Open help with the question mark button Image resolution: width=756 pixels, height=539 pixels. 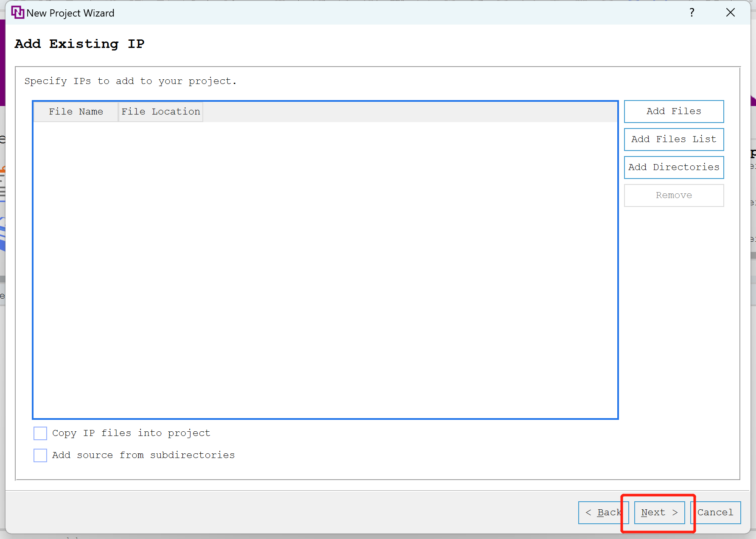coord(692,13)
